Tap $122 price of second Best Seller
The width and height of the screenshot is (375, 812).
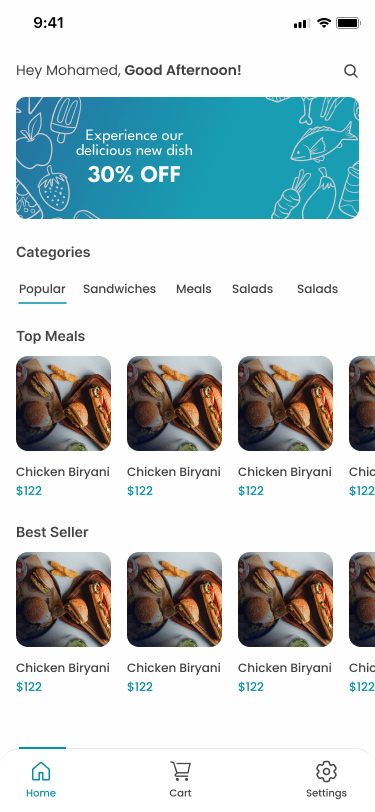pos(140,687)
